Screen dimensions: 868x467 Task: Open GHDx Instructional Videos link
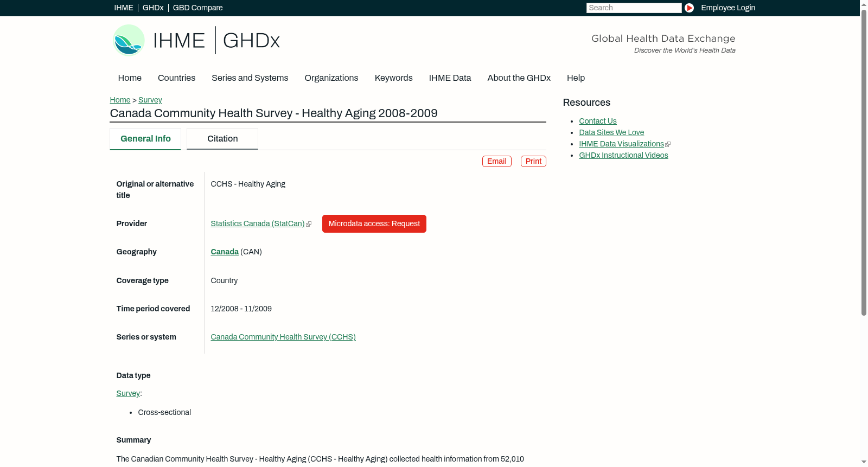click(624, 155)
